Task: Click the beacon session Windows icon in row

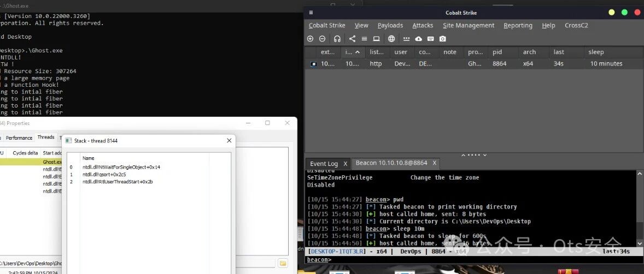Action: [314, 64]
